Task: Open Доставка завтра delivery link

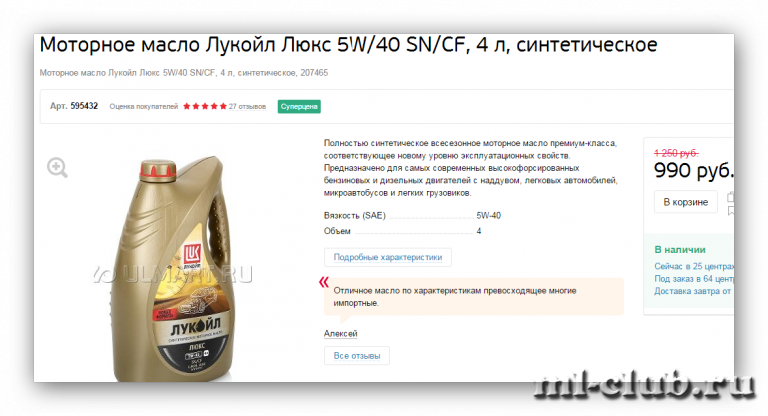Action: (693, 291)
